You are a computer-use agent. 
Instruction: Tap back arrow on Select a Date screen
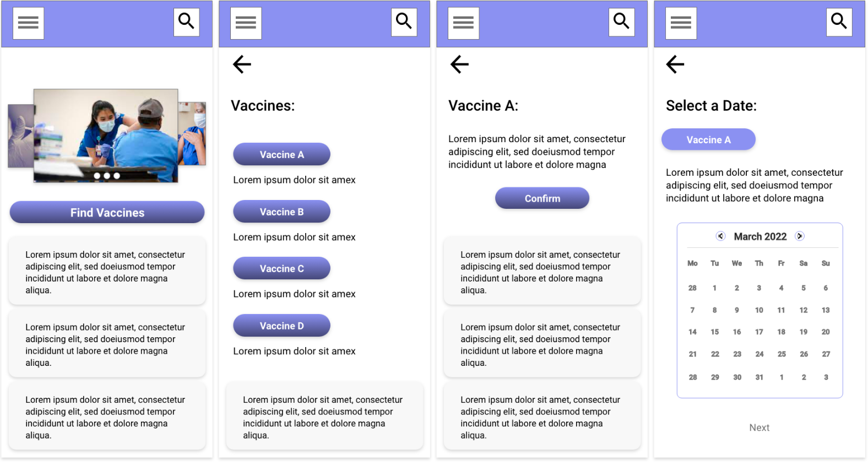pos(675,64)
